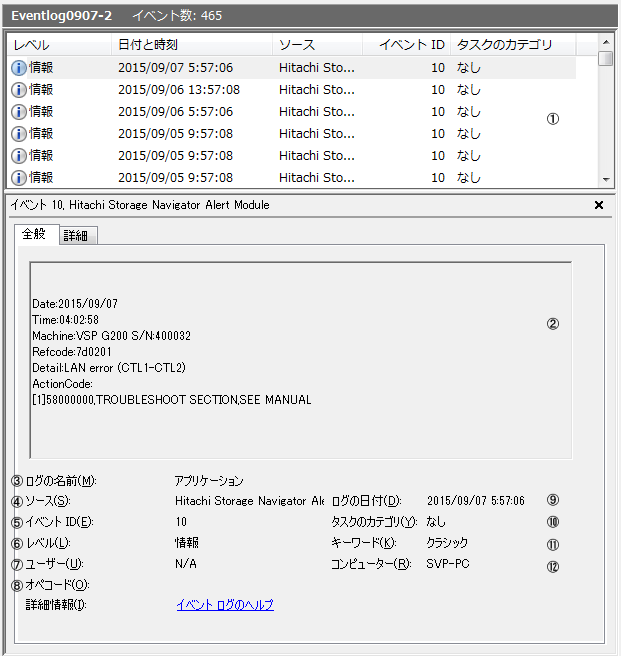Click the アプリケーション log name value
621x656 pixels.
pyautogui.click(x=209, y=481)
